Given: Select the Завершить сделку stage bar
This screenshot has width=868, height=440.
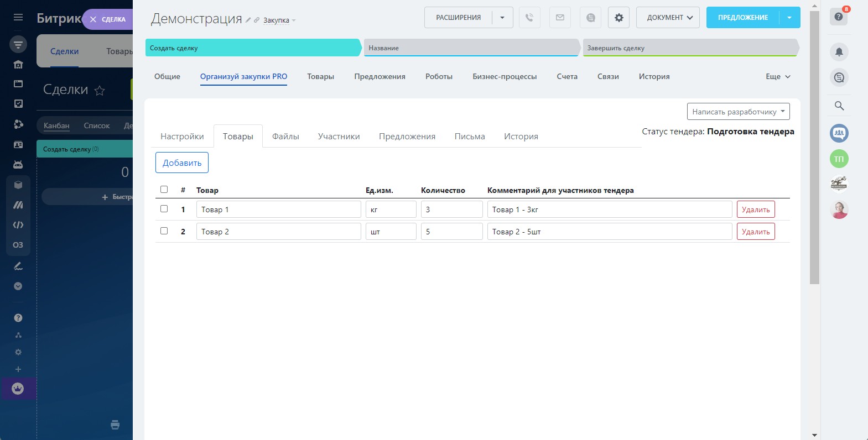Looking at the screenshot, I should point(689,48).
